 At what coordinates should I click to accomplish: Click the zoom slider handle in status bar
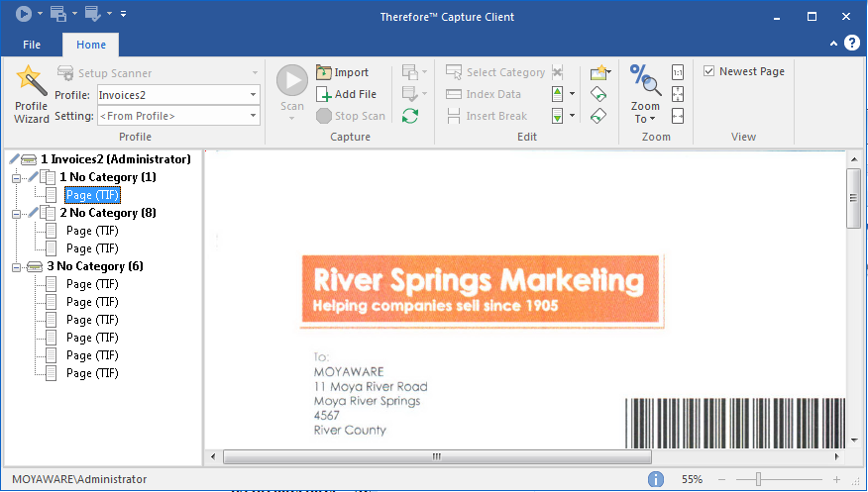click(x=758, y=479)
